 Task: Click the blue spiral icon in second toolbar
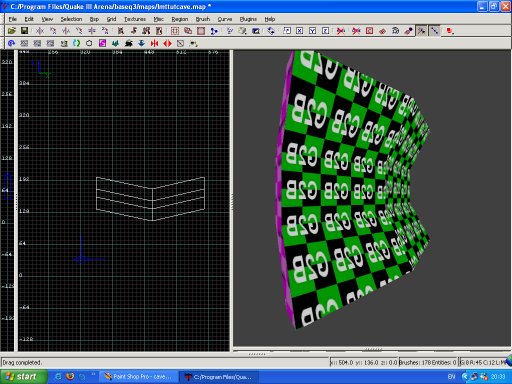12,43
